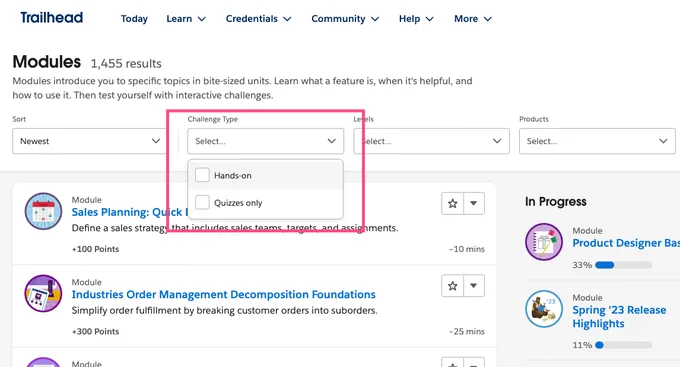The width and height of the screenshot is (680, 367).
Task: Open the Community menu
Action: click(345, 19)
